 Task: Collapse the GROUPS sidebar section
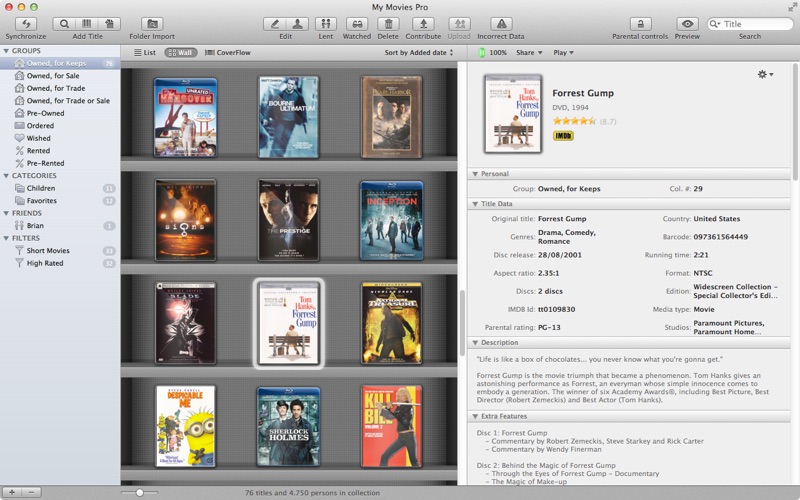point(7,50)
